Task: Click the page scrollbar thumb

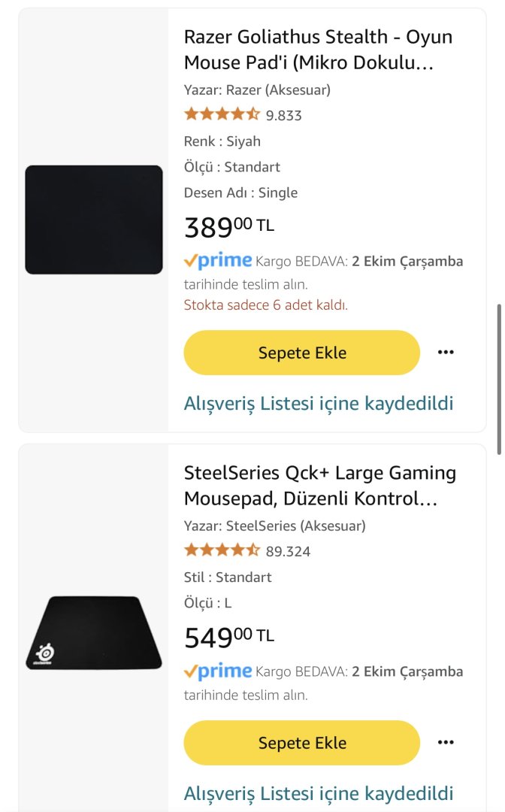Action: (x=498, y=378)
